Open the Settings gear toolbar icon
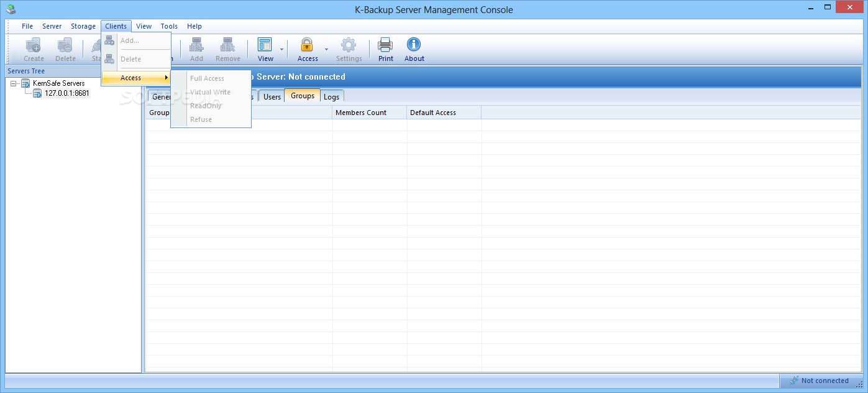 (349, 45)
